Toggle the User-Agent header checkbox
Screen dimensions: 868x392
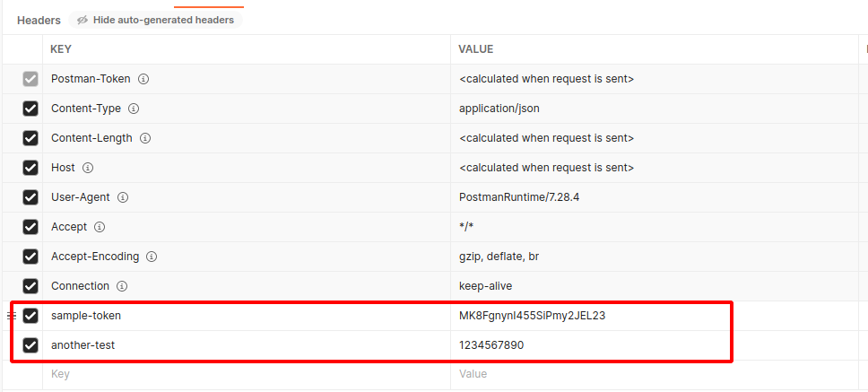click(30, 197)
